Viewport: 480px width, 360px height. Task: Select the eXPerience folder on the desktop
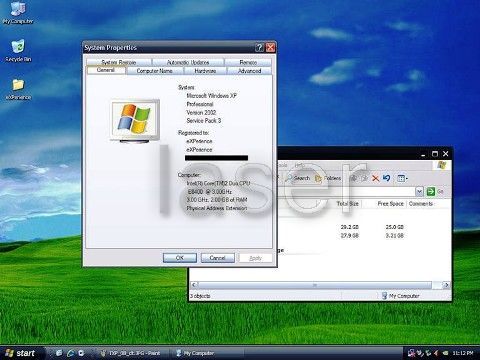coord(18,89)
